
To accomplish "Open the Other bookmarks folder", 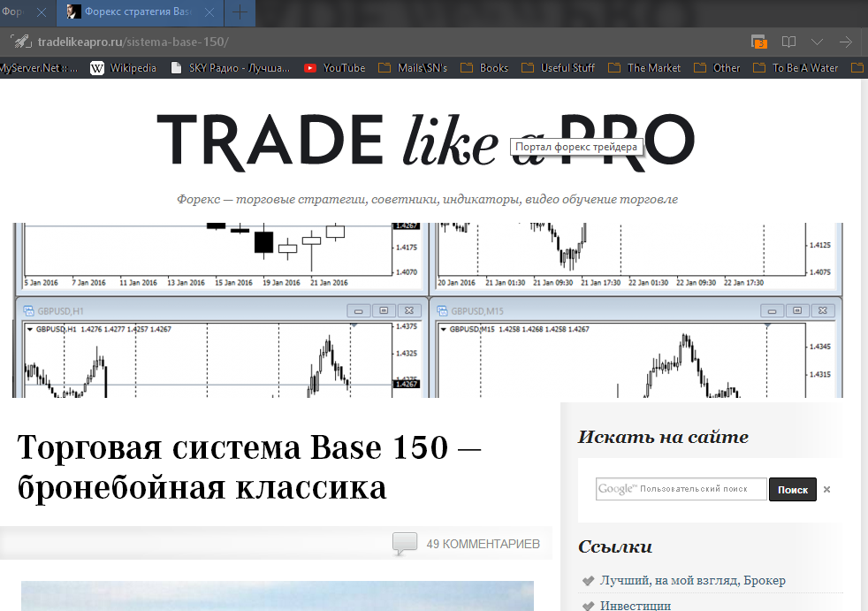I will tap(717, 67).
